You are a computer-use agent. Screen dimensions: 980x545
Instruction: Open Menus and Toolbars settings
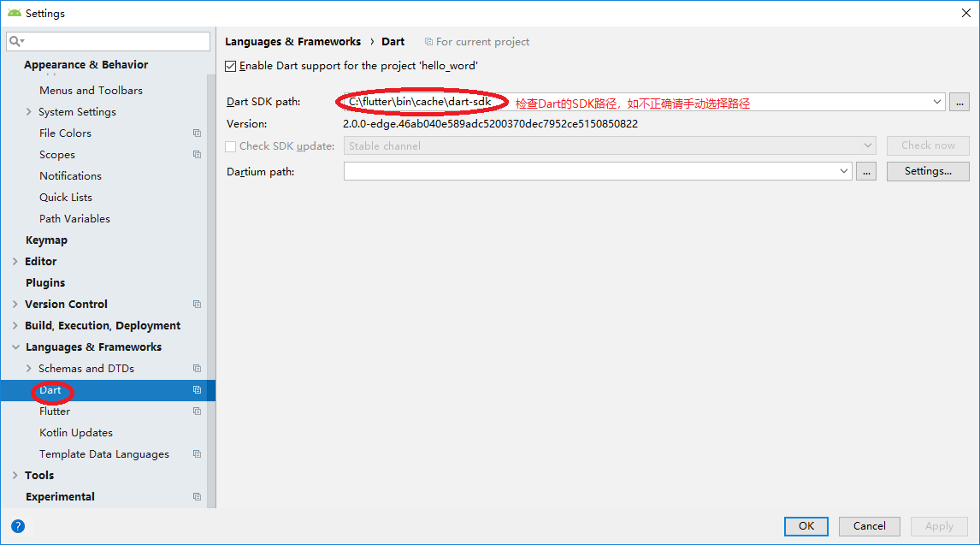pos(92,91)
